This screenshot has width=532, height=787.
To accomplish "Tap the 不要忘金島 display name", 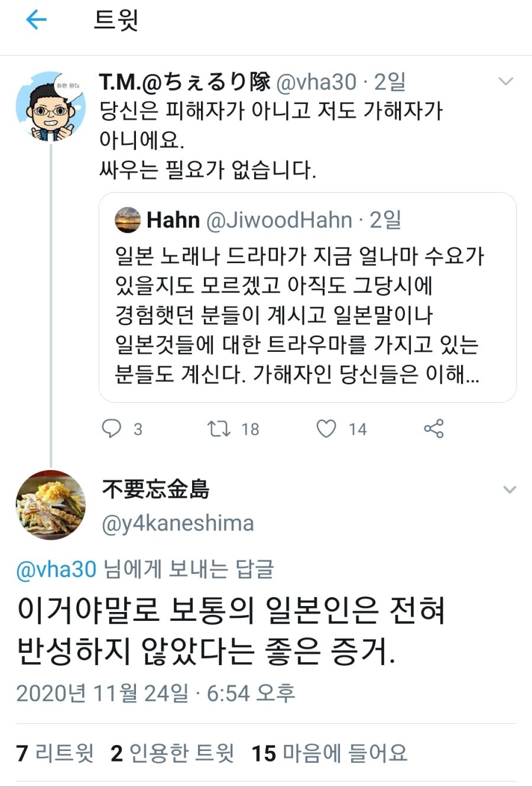I will [x=155, y=490].
